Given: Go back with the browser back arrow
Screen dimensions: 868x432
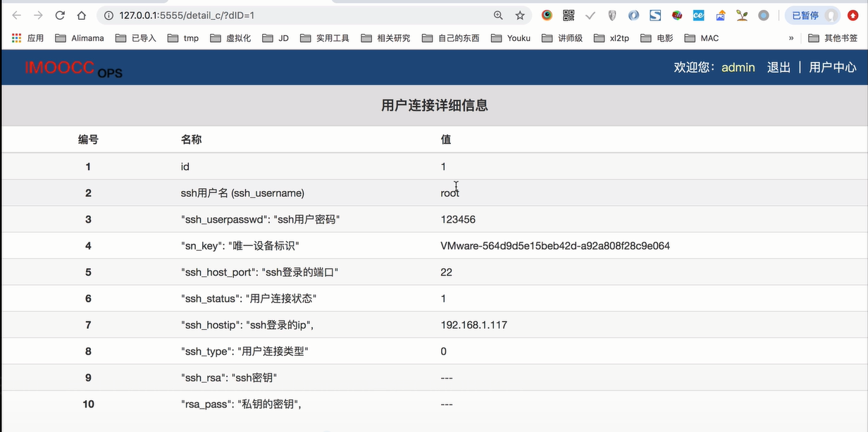Looking at the screenshot, I should (x=17, y=15).
